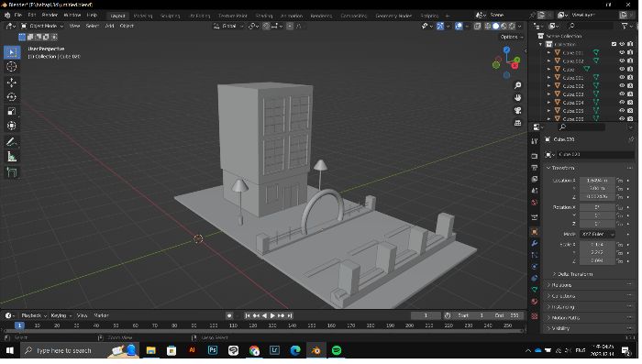
Task: Toggle snapping magnet in viewport header
Action: pyautogui.click(x=268, y=27)
